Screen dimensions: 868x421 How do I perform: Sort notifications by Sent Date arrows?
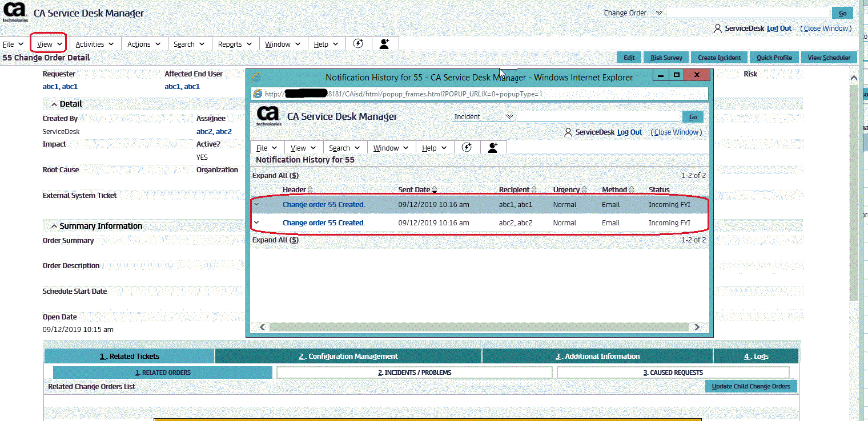tap(435, 190)
